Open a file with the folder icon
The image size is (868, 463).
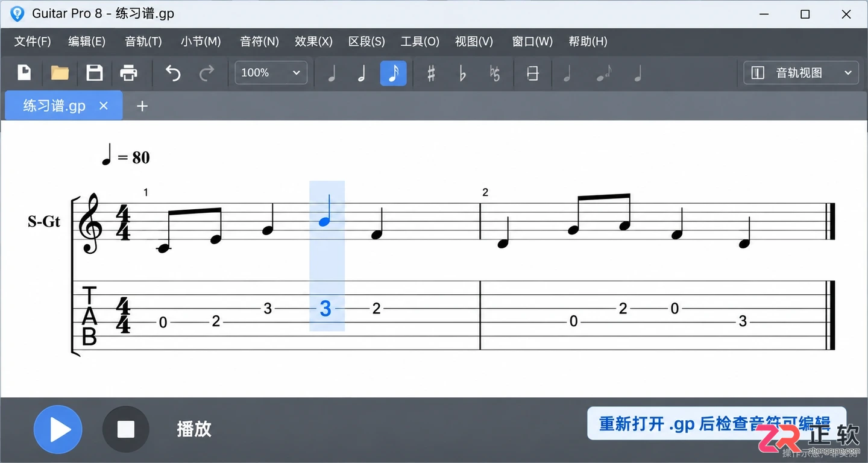(60, 73)
